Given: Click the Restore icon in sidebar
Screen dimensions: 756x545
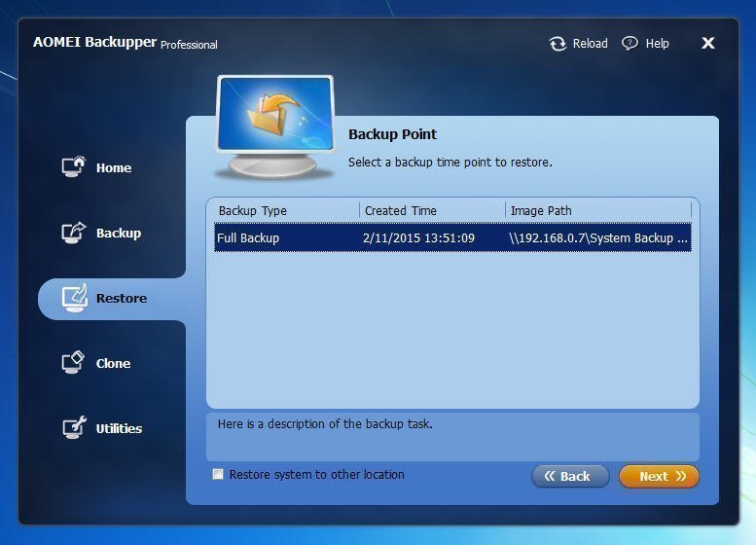Looking at the screenshot, I should tap(74, 298).
